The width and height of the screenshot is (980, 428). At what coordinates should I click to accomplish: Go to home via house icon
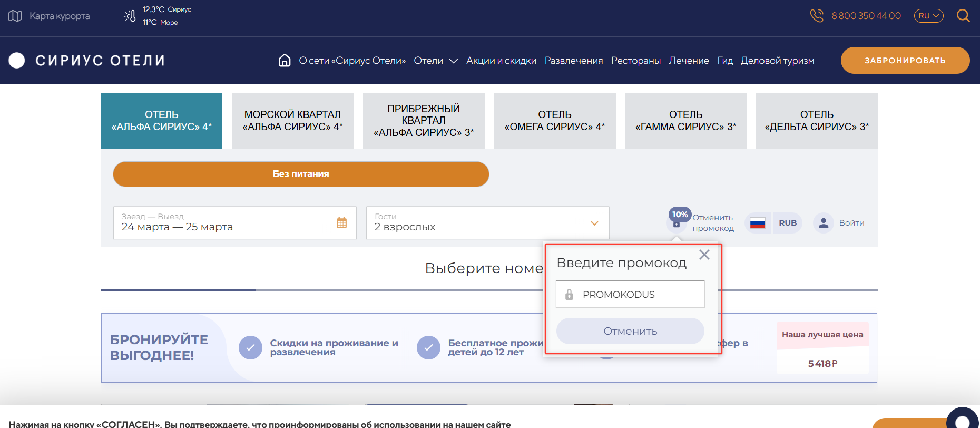[x=285, y=61]
